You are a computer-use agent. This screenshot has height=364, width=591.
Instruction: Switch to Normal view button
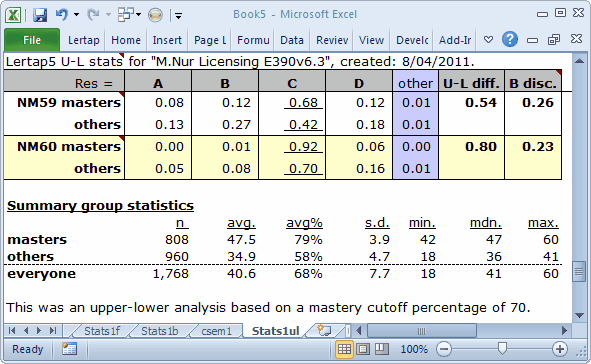344,349
